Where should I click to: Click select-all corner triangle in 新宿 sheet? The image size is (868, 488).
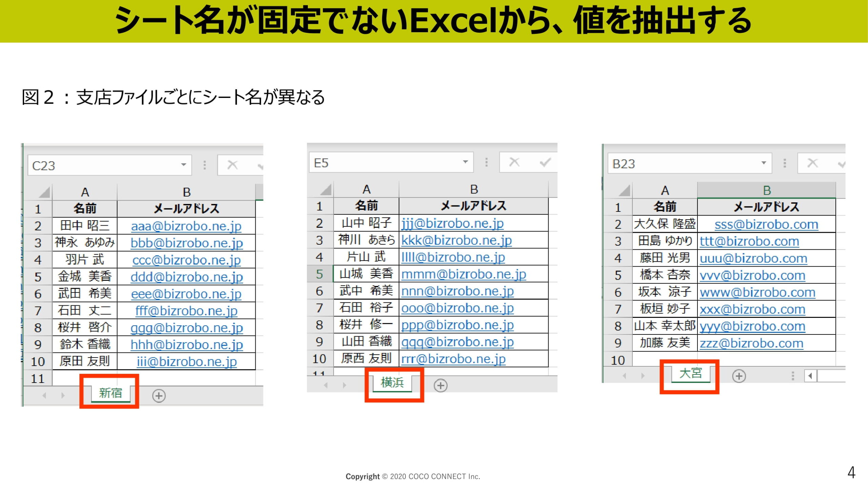tap(44, 192)
